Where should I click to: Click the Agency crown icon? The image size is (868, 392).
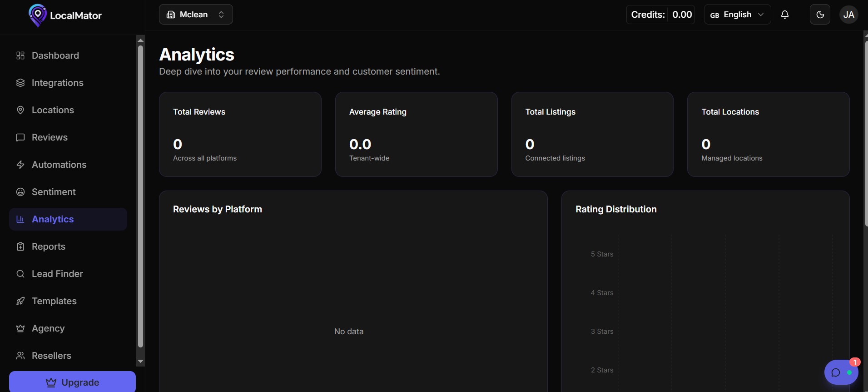coord(20,328)
